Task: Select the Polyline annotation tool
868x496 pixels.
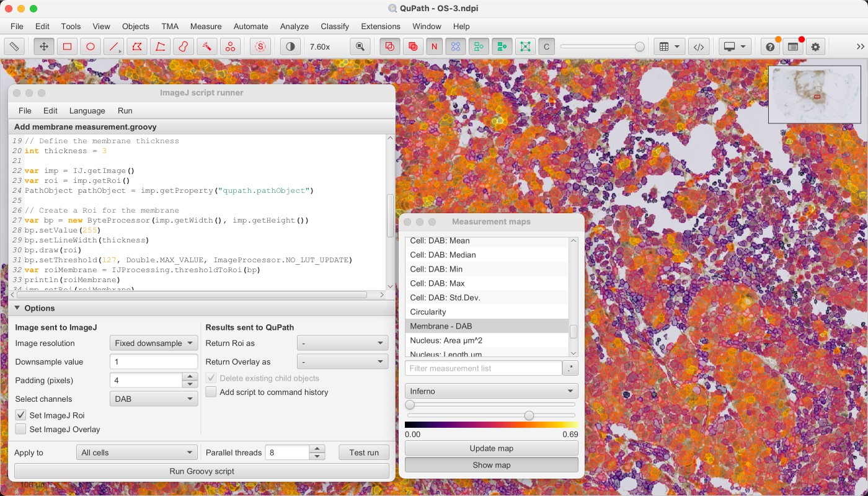Action: [x=160, y=46]
